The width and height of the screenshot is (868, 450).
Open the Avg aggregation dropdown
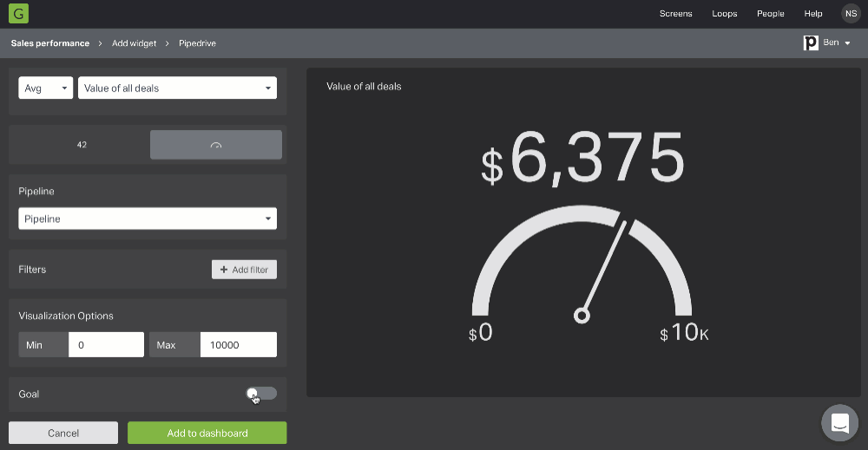[45, 88]
